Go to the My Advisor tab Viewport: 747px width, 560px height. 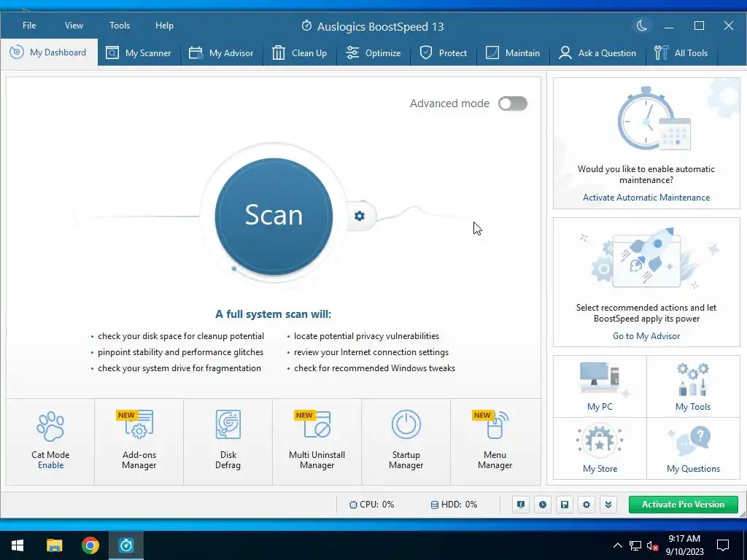[x=221, y=52]
